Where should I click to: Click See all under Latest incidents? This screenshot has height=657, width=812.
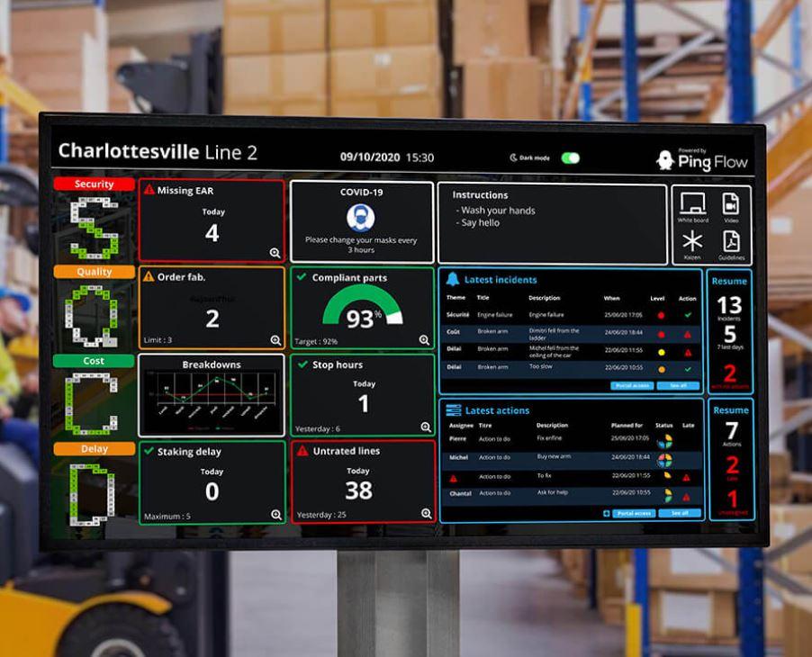point(678,386)
